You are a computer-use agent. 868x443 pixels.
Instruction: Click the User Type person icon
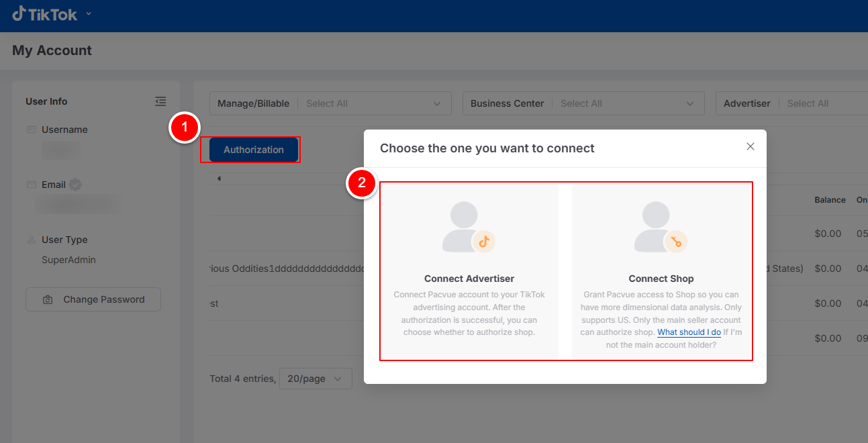tap(32, 240)
